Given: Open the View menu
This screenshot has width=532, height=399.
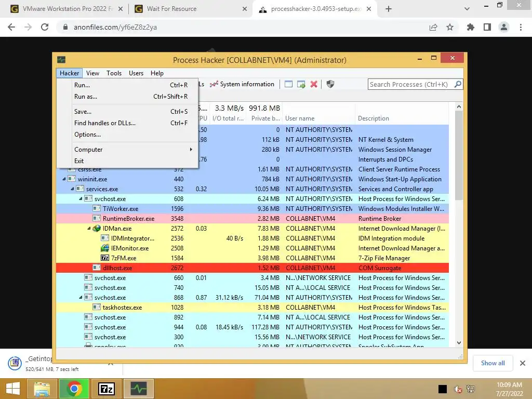Looking at the screenshot, I should pos(92,73).
